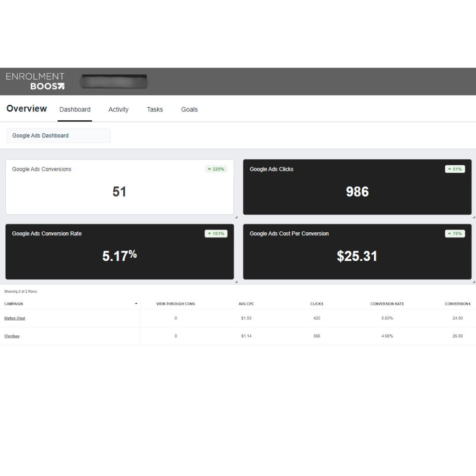Click the Google Ads Clicks title

coord(271,169)
